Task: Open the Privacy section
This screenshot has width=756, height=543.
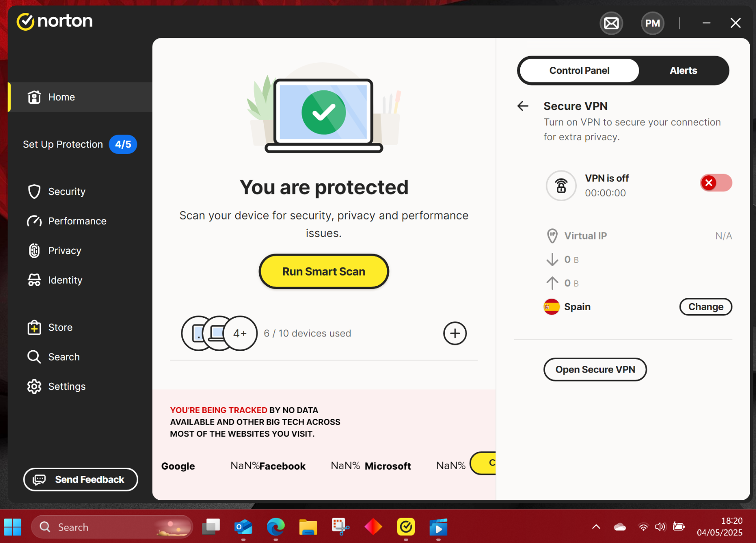Action: click(x=54, y=251)
